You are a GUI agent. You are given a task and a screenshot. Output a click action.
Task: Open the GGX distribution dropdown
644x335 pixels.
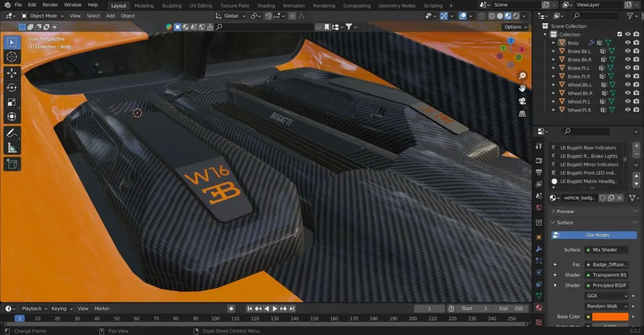click(x=607, y=296)
